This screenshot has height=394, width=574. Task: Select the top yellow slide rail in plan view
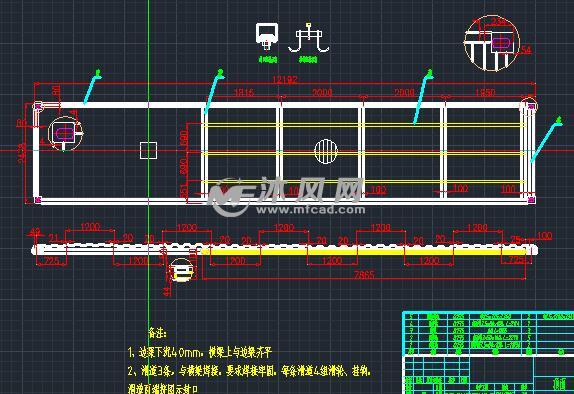tap(364, 125)
